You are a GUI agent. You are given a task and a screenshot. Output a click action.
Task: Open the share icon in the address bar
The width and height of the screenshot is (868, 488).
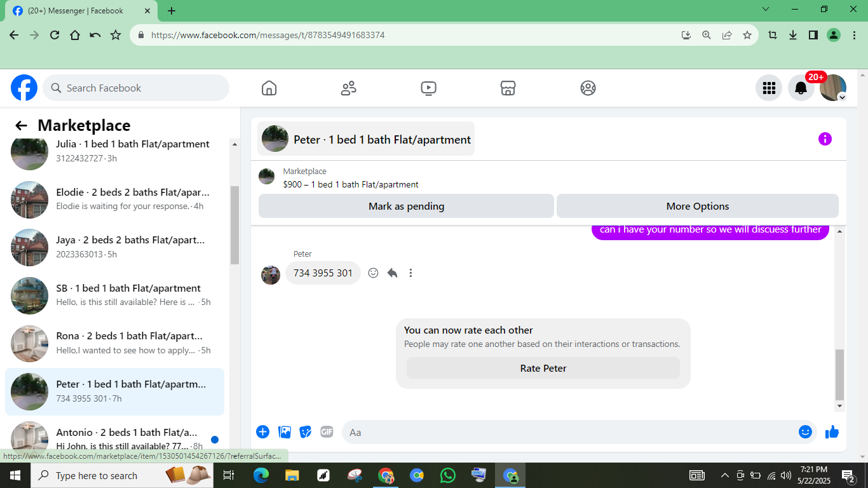click(727, 36)
